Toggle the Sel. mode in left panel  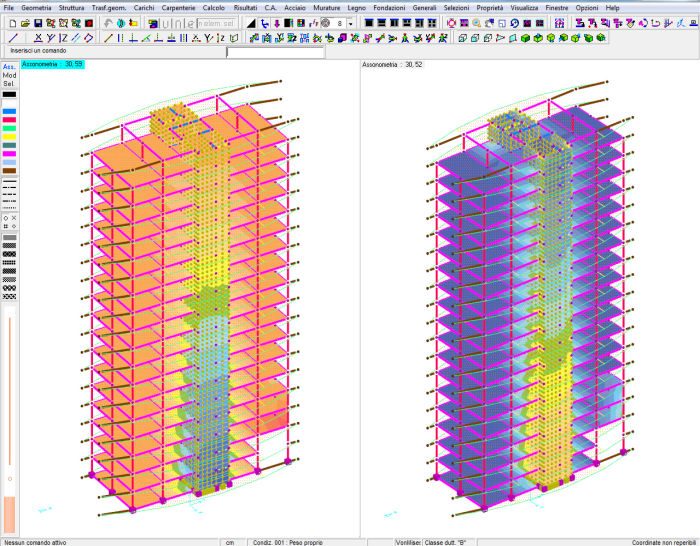pos(9,85)
